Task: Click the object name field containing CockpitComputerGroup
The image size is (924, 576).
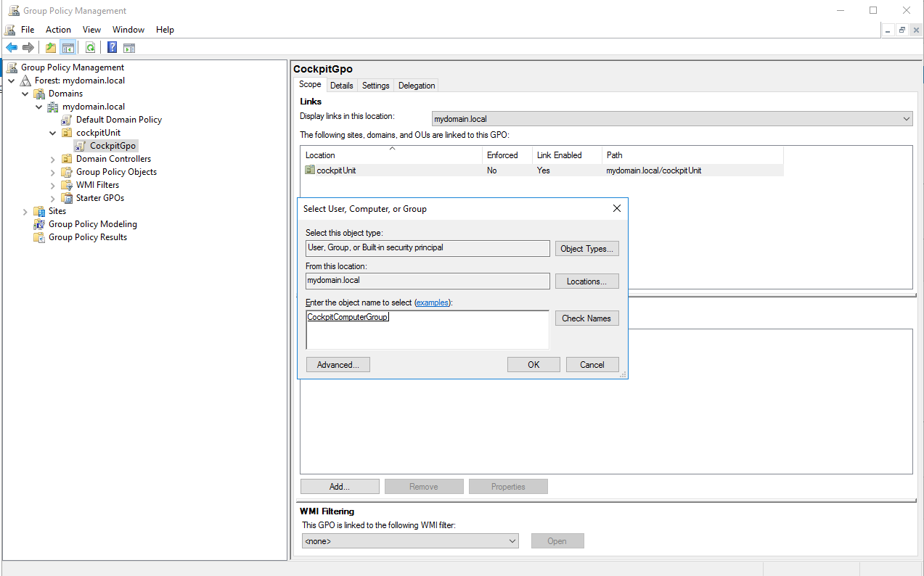Action: [x=428, y=330]
